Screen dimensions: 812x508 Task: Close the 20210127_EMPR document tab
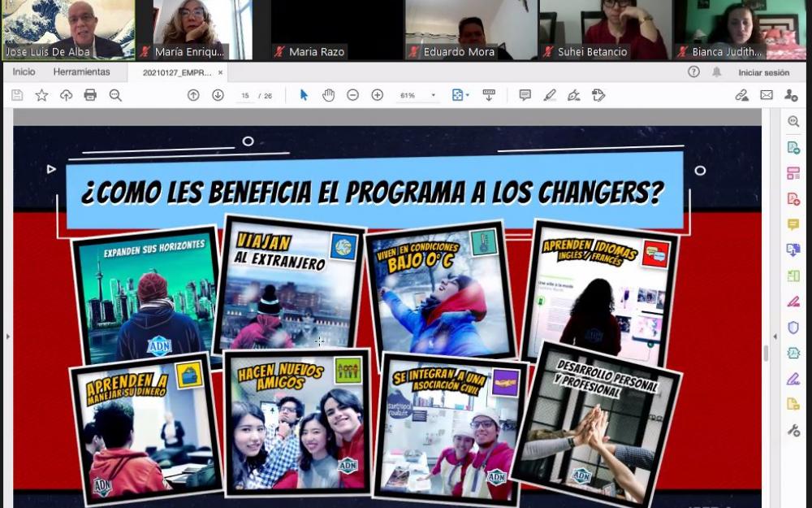coord(220,72)
